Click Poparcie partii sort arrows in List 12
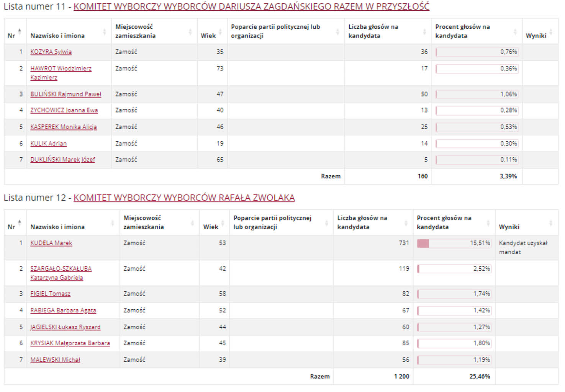565x392 pixels. 326,223
